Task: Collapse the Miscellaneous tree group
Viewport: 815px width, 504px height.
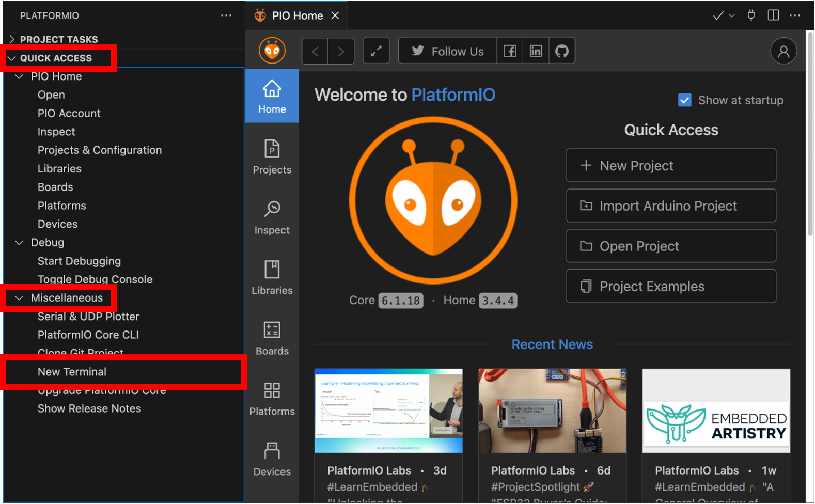Action: 20,298
